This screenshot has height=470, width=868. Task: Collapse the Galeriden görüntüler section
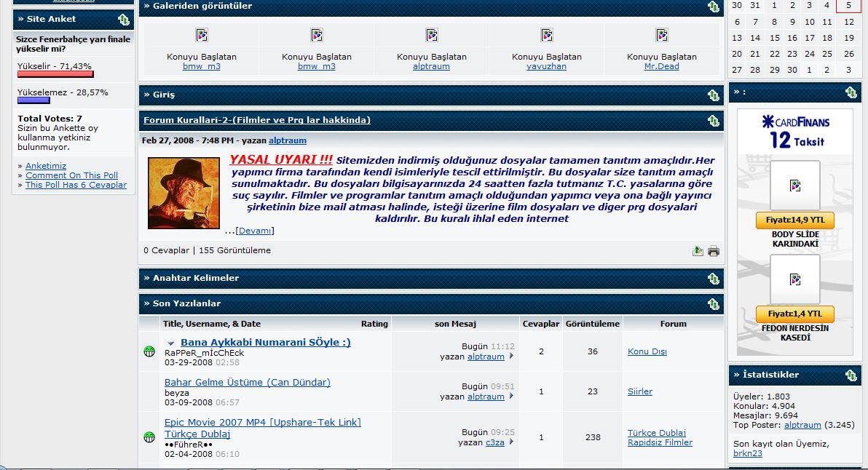(x=713, y=7)
